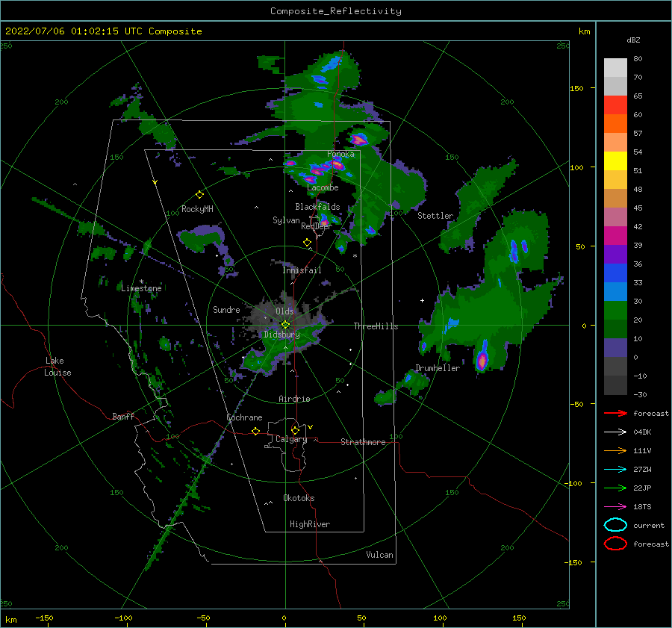Select the orange 60-57 dBZ swatch
672x628 pixels.
[615, 124]
